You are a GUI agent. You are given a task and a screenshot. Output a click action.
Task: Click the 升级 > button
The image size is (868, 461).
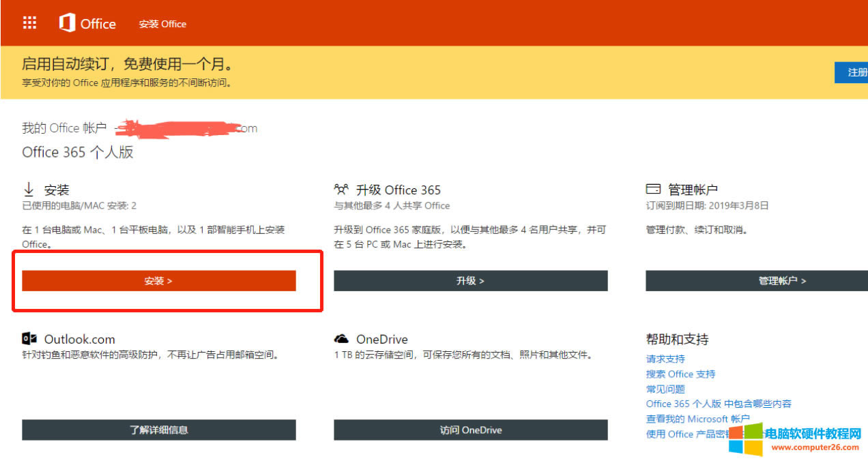471,281
